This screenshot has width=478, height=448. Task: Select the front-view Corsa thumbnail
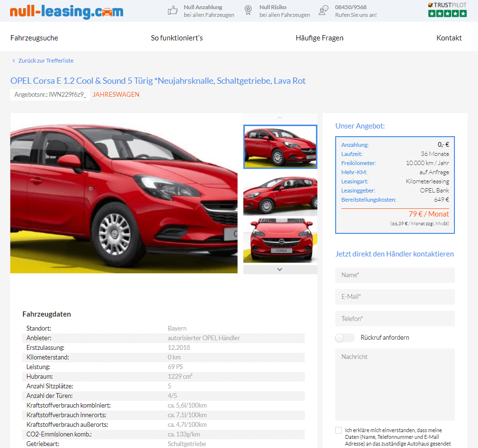pos(280,241)
